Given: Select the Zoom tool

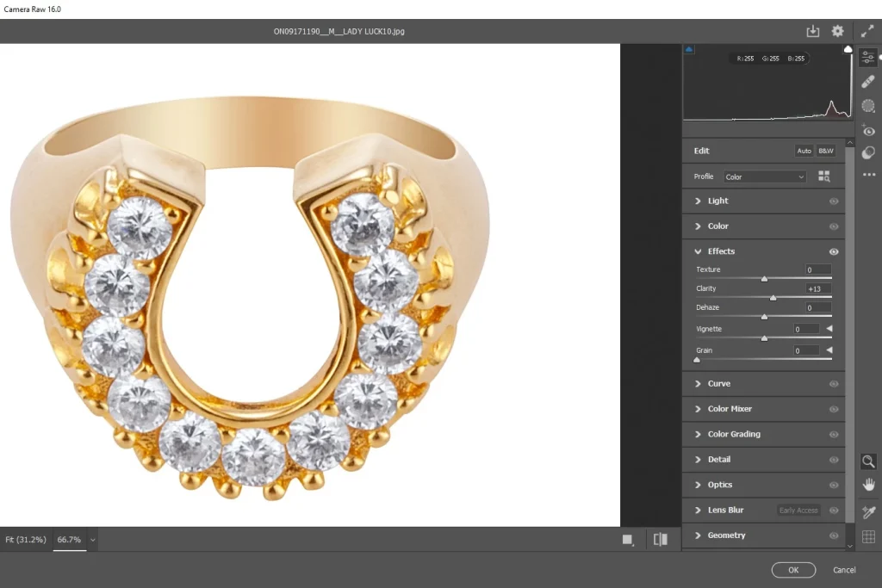Looking at the screenshot, I should click(868, 461).
